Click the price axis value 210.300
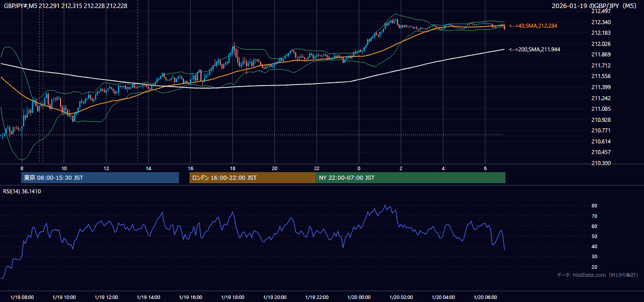 click(x=601, y=163)
